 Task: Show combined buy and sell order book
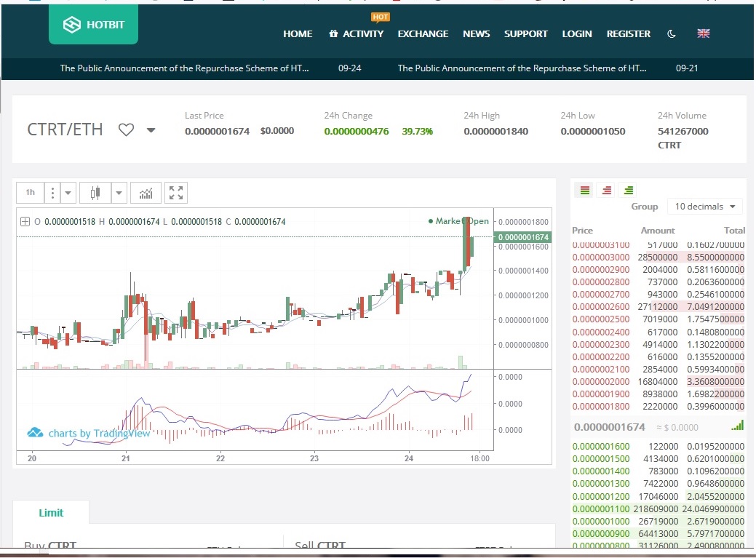click(x=584, y=191)
